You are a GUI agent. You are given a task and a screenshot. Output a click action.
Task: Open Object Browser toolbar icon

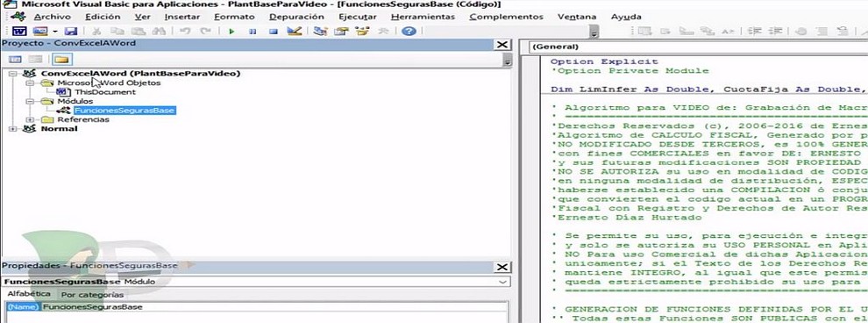tap(363, 32)
